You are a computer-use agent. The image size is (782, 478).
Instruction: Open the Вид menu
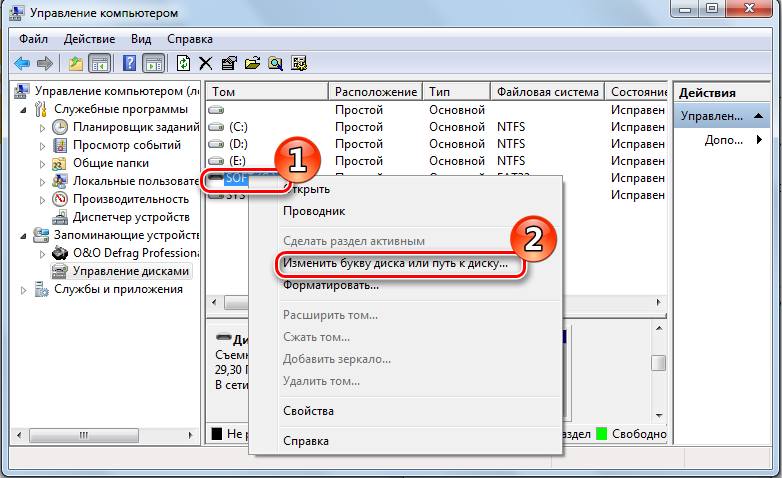pyautogui.click(x=141, y=39)
